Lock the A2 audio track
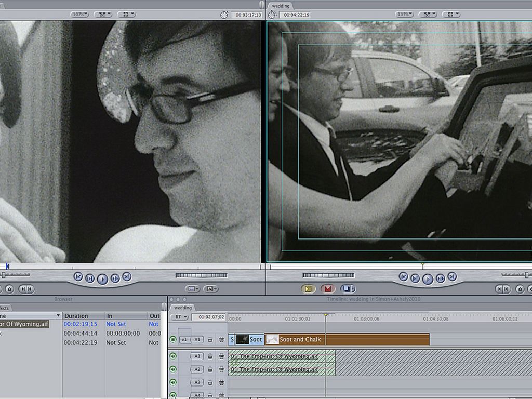 (210, 369)
